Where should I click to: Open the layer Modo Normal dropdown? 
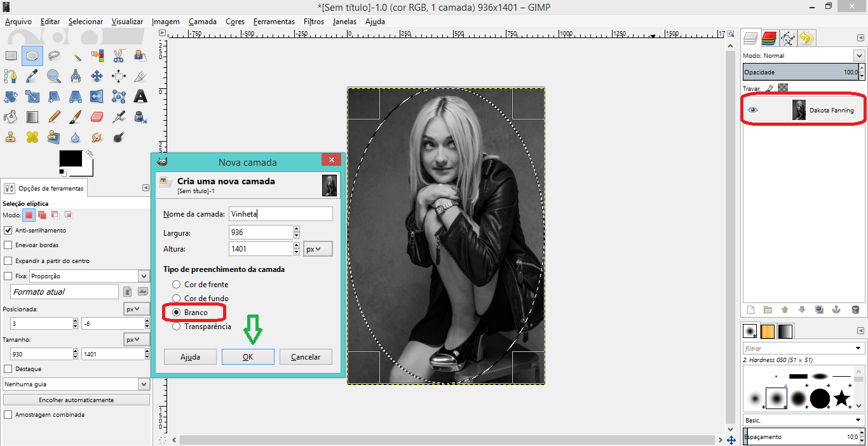(859, 56)
